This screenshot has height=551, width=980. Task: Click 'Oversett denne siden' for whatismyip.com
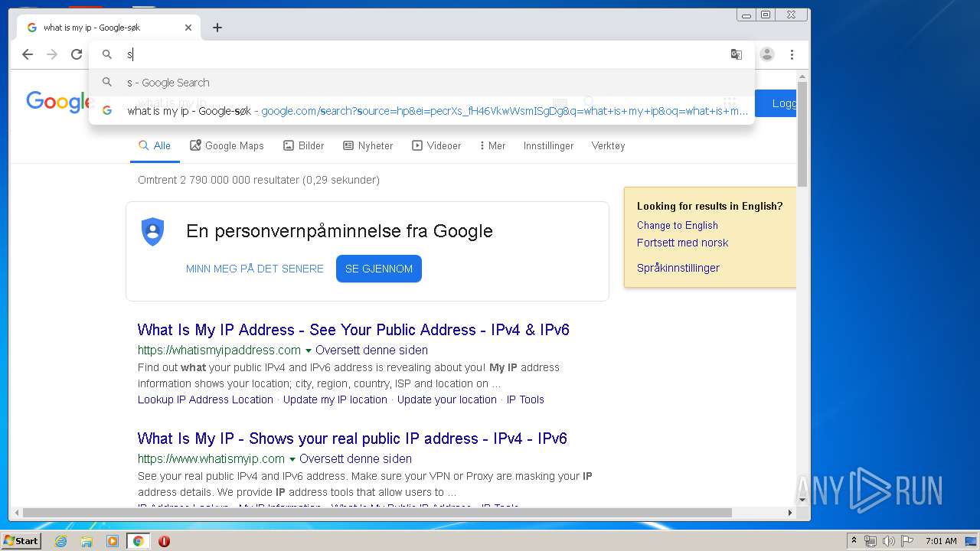coord(355,459)
